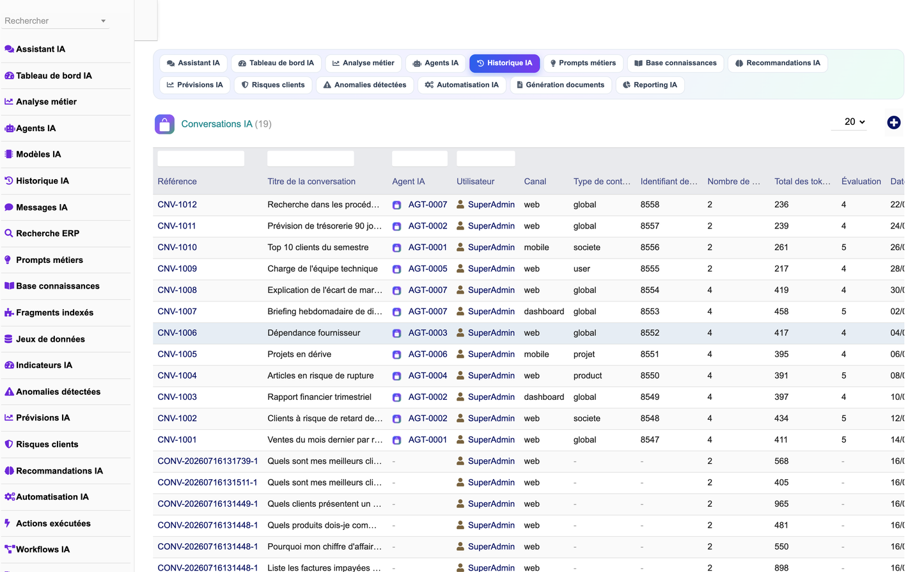Sort by the Évaluation column header
The width and height of the screenshot is (924, 572).
861,182
